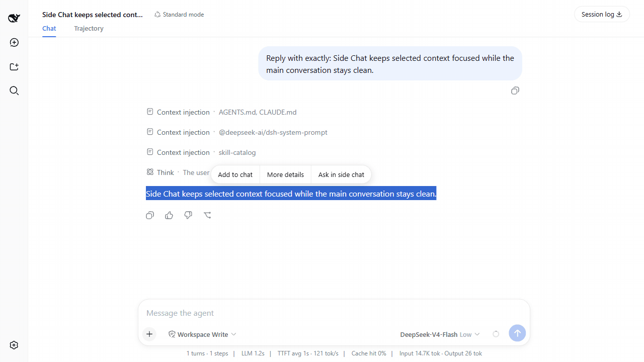Open search from the sidebar magnifier icon
The height and width of the screenshot is (362, 644).
[14, 91]
